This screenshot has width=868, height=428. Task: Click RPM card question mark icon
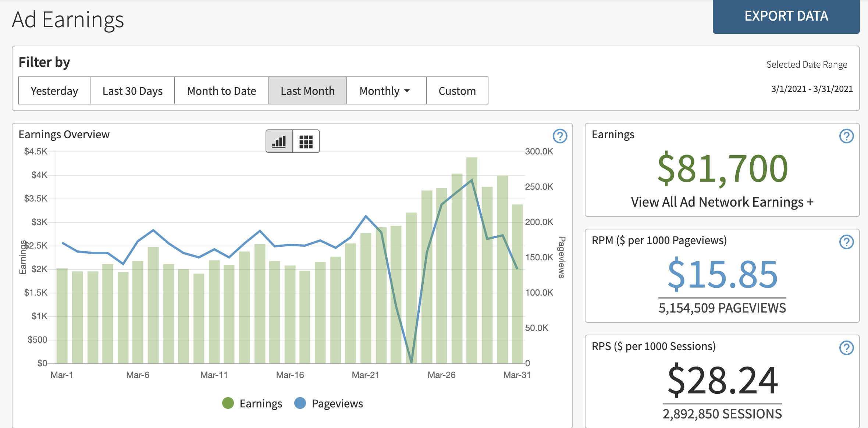[x=846, y=242]
